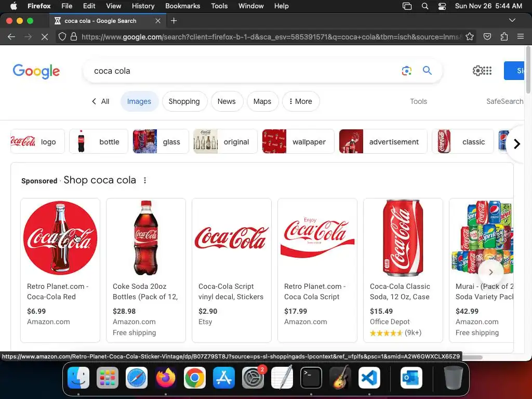532x399 pixels.
Task: Switch to the Maps tab
Action: [x=262, y=101]
